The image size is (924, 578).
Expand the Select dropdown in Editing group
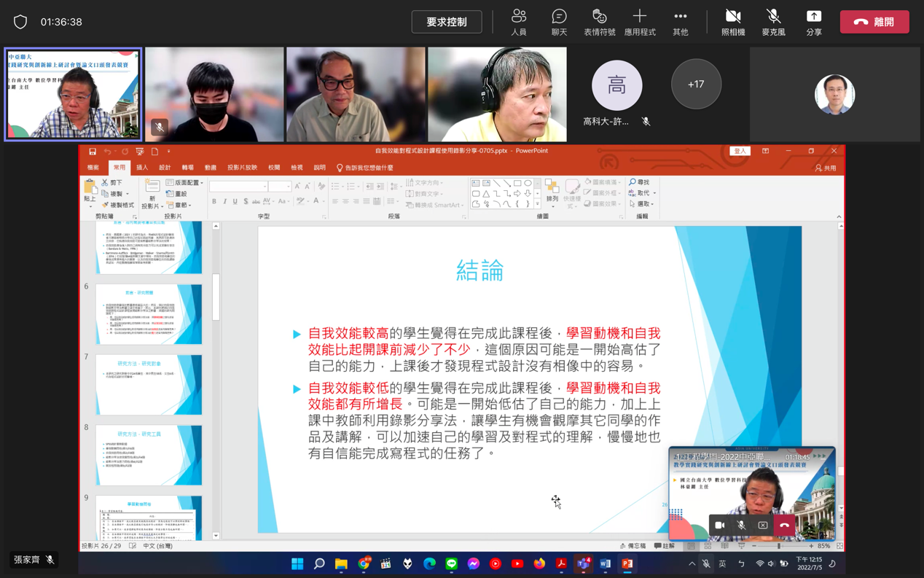(642, 204)
